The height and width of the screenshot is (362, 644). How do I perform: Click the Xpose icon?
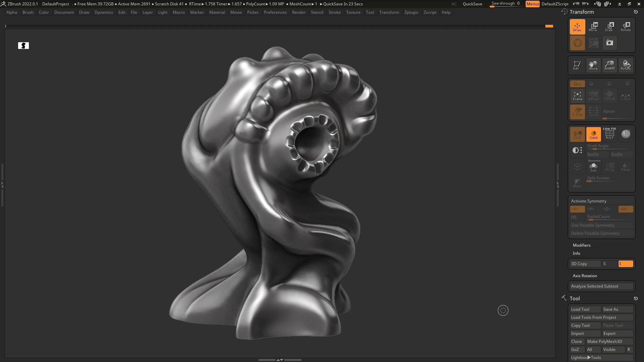tap(593, 112)
